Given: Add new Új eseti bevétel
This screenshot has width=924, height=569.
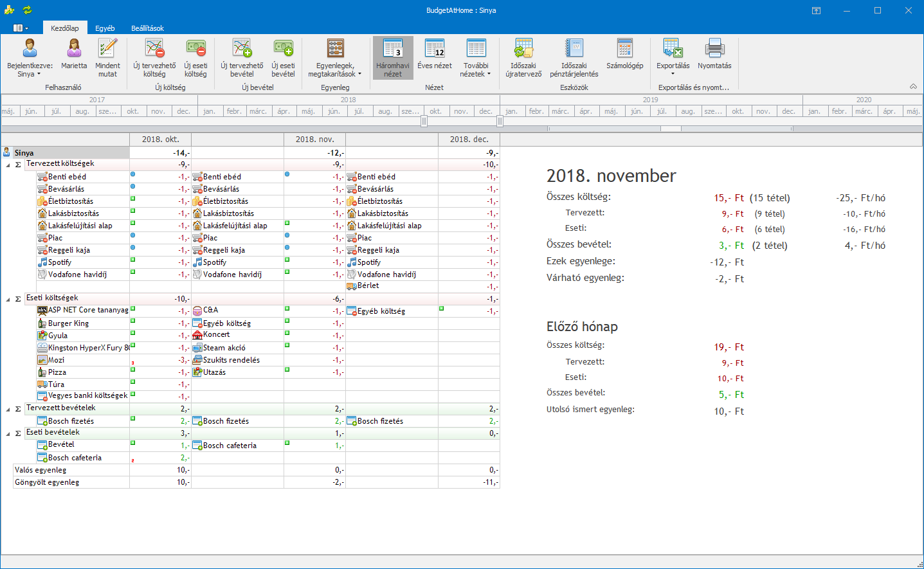Looking at the screenshot, I should (x=283, y=50).
